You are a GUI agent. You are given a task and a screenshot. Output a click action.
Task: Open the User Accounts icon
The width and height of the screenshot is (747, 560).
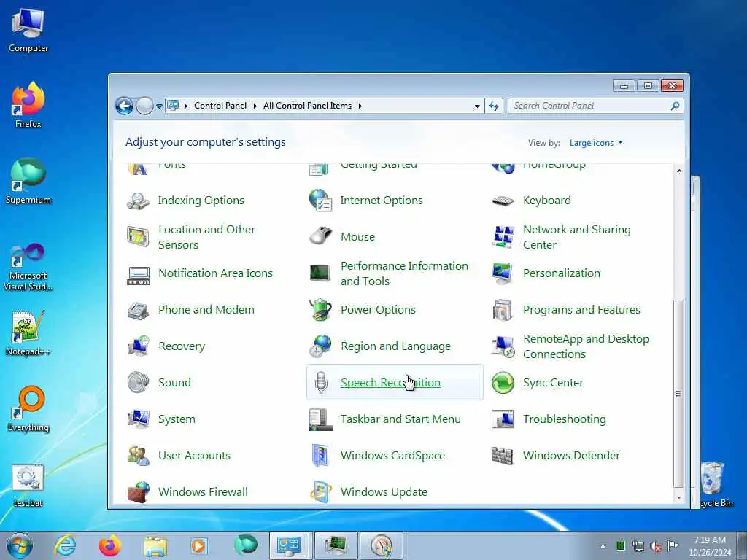tap(138, 456)
